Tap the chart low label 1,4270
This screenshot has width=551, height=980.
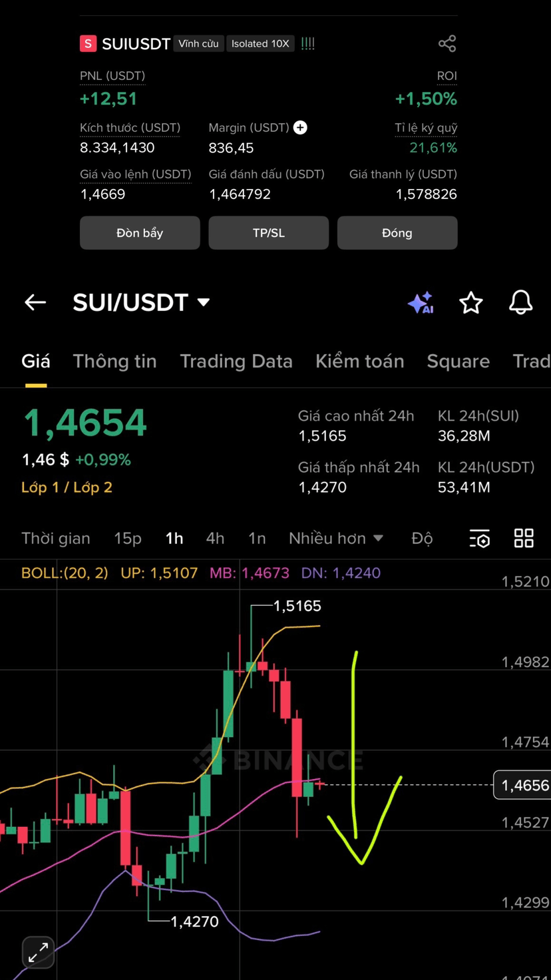point(194,921)
